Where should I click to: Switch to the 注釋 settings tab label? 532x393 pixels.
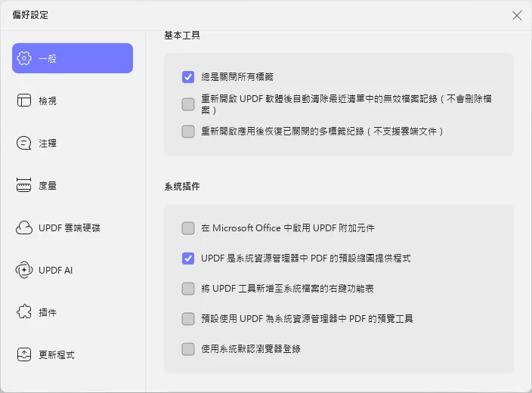tap(48, 143)
